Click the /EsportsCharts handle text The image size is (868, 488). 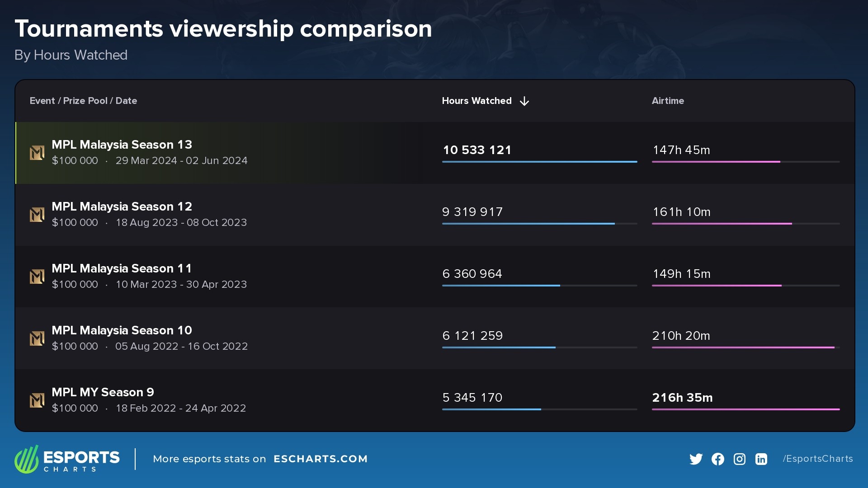point(818,459)
